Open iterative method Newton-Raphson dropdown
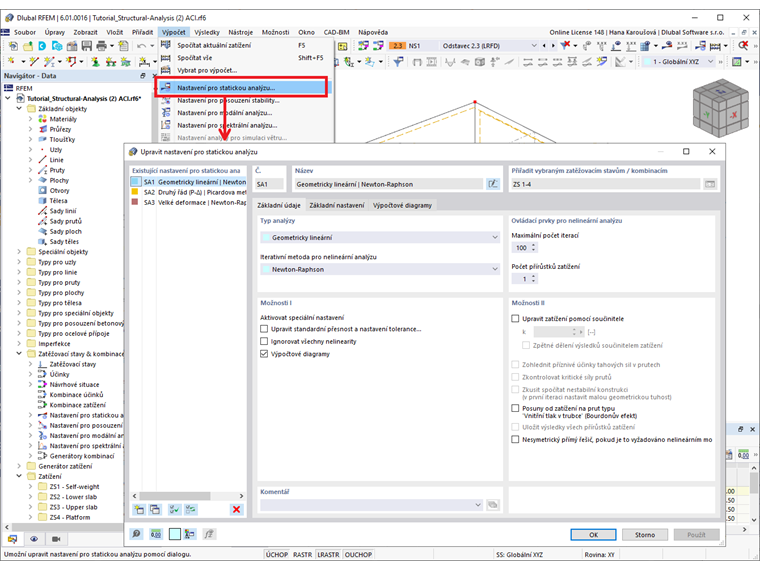The height and width of the screenshot is (570, 760). click(380, 269)
